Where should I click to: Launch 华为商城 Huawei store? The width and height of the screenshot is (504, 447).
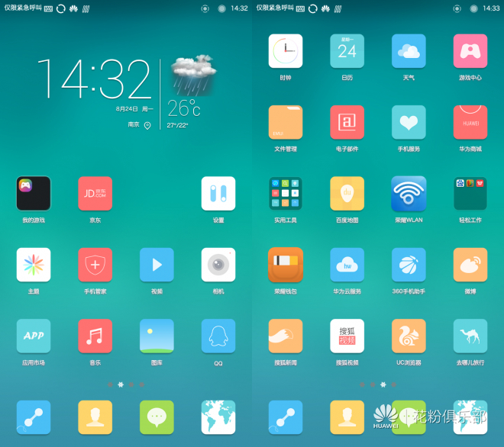coord(470,122)
